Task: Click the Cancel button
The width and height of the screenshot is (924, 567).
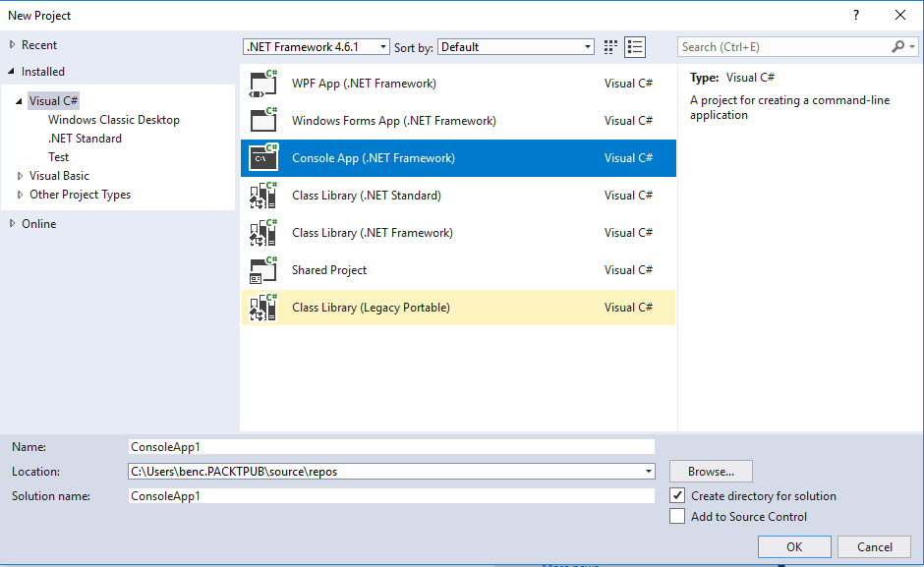Action: [x=875, y=547]
